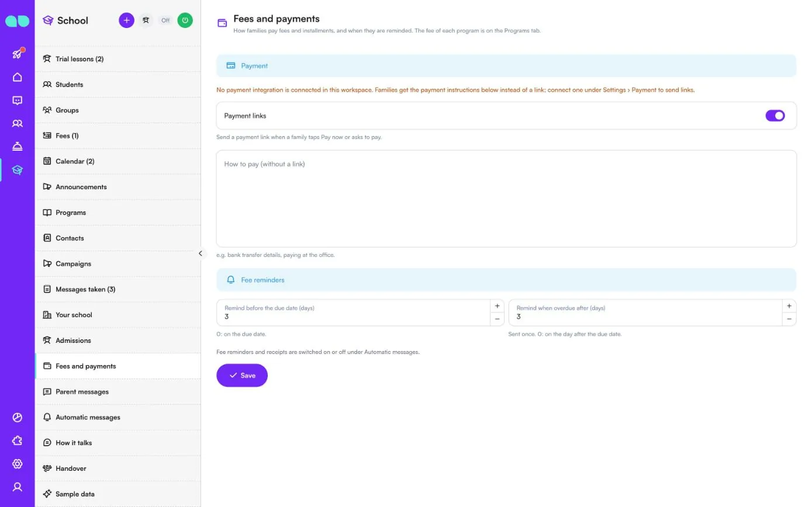Select the graduation cap icon in left rail
Image resolution: width=812 pixels, height=507 pixels.
pos(18,170)
